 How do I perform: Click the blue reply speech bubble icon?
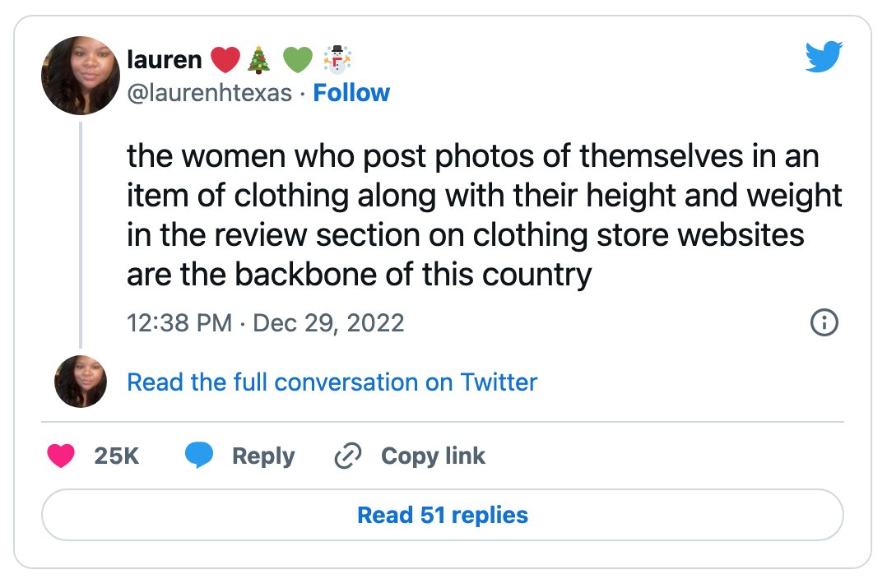tap(199, 455)
